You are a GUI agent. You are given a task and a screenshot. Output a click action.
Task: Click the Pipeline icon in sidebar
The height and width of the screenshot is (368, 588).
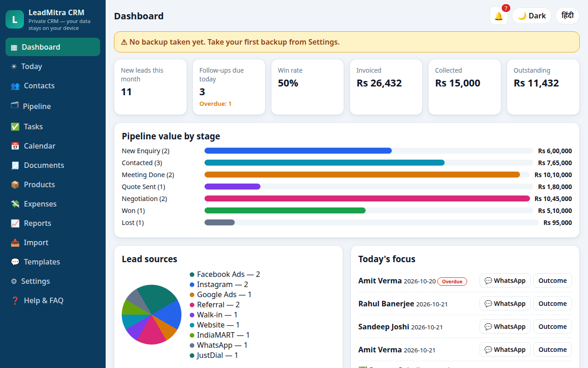pyautogui.click(x=15, y=105)
